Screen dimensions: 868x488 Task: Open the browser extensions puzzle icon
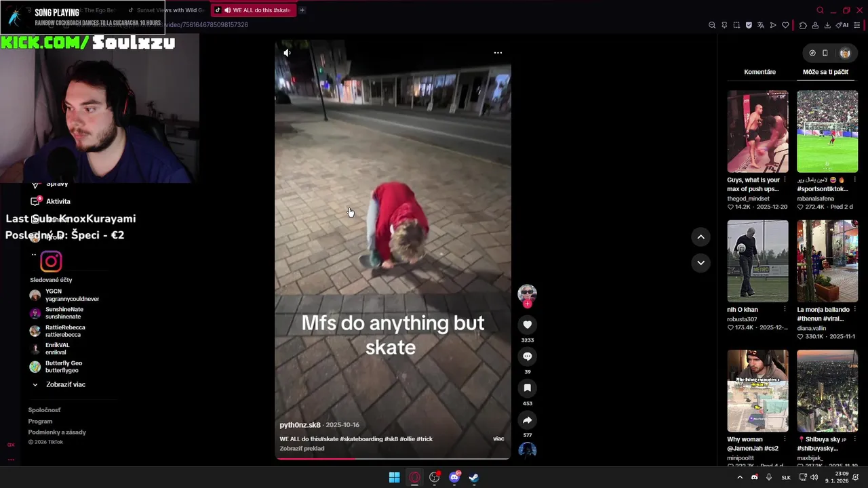click(x=803, y=25)
